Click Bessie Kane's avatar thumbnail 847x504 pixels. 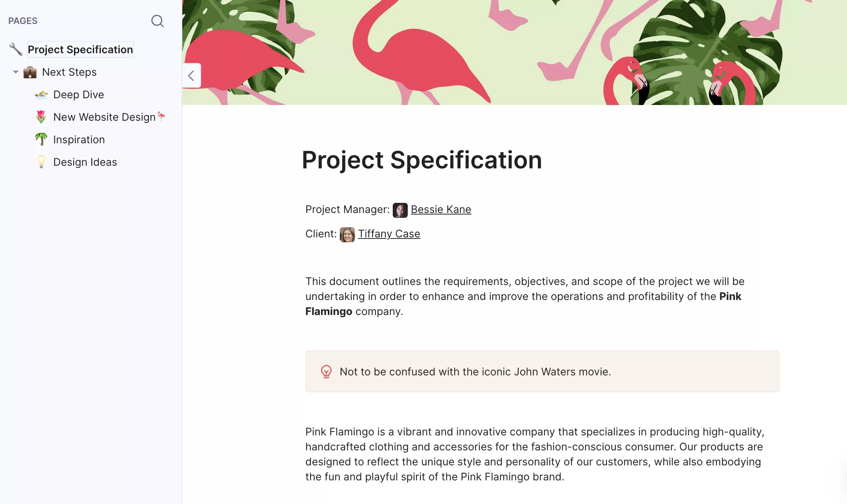click(400, 210)
